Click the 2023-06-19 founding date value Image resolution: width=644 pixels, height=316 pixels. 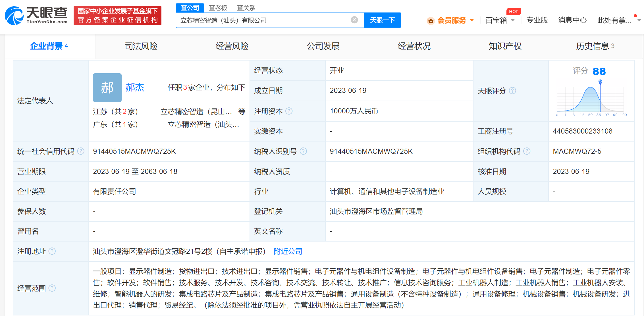pyautogui.click(x=348, y=90)
